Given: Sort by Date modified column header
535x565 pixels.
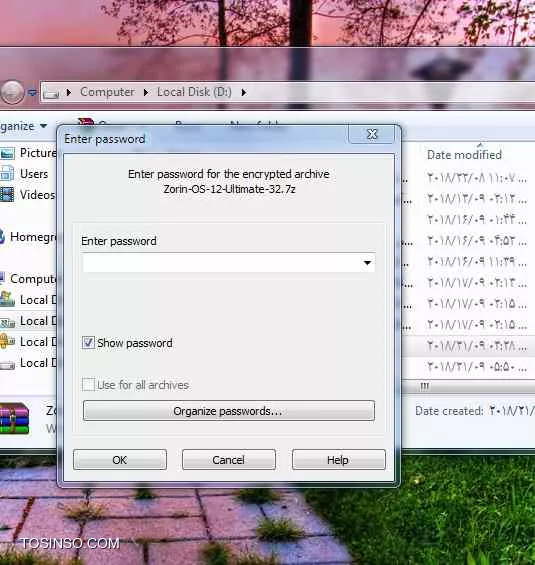Looking at the screenshot, I should (x=464, y=155).
